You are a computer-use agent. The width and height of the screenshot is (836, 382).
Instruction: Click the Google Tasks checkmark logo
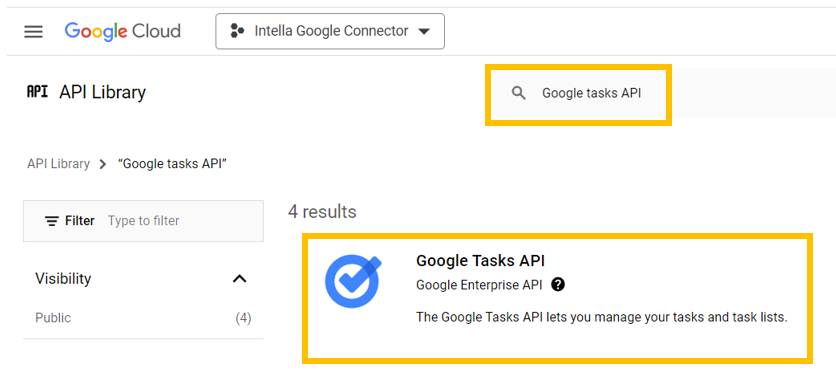(x=353, y=282)
